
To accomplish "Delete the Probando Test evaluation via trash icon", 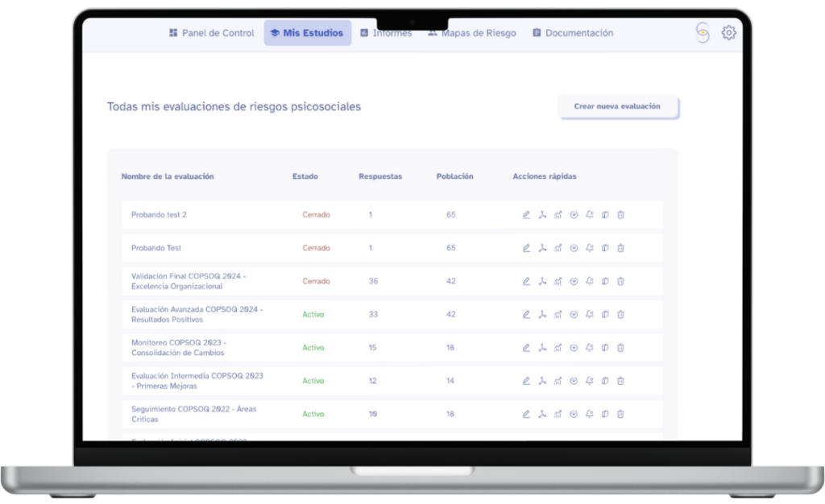I will (x=620, y=248).
